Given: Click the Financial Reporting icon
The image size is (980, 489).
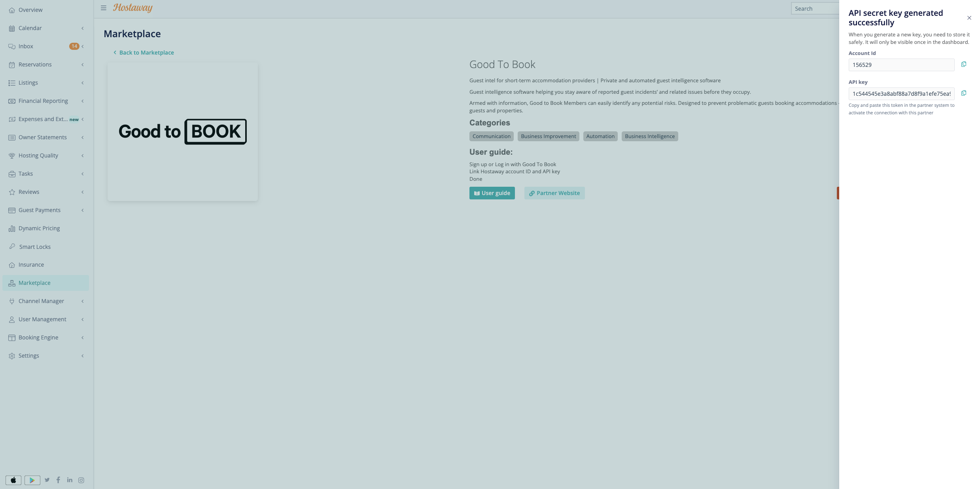Looking at the screenshot, I should point(12,101).
